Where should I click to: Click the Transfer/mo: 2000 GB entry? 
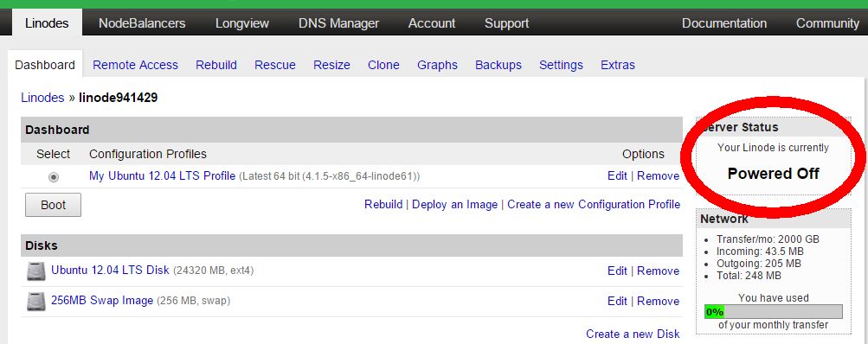coord(768,239)
